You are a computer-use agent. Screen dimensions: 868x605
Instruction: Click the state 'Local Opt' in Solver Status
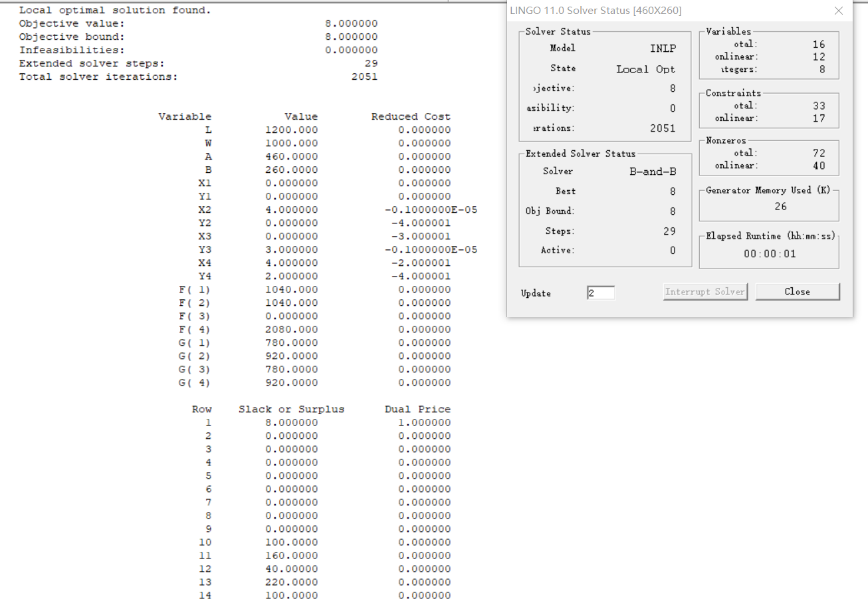click(645, 69)
